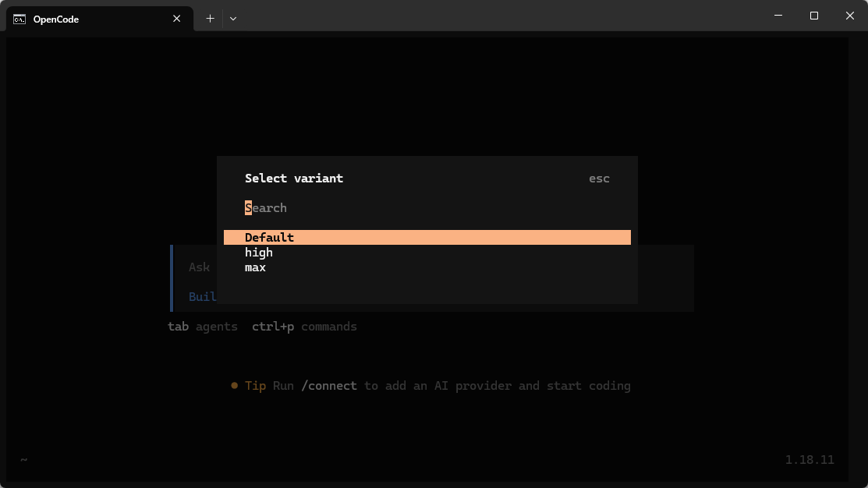The width and height of the screenshot is (868, 488).
Task: Click the version number 1.18.11
Action: (x=810, y=460)
